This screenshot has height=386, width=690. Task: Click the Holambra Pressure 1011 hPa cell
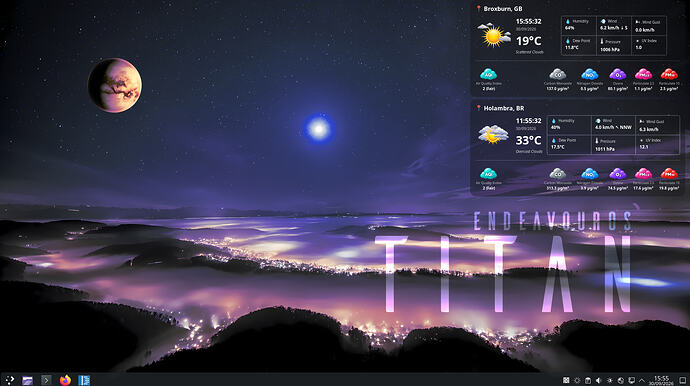click(613, 144)
